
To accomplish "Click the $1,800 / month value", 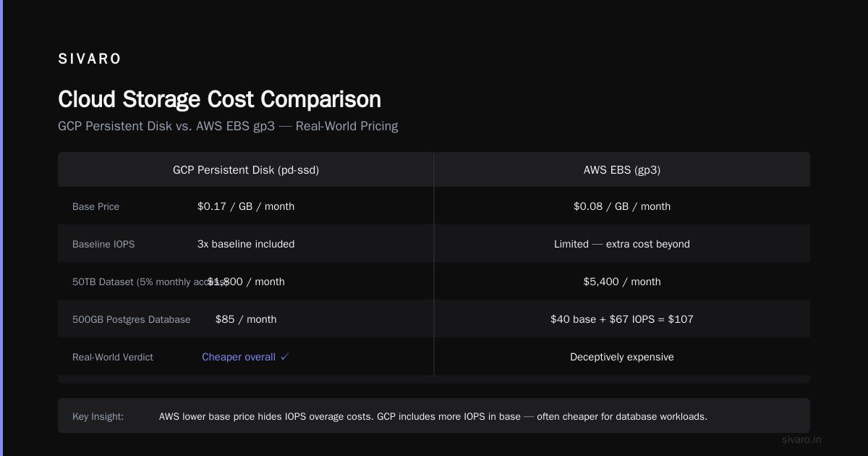I will pos(246,282).
